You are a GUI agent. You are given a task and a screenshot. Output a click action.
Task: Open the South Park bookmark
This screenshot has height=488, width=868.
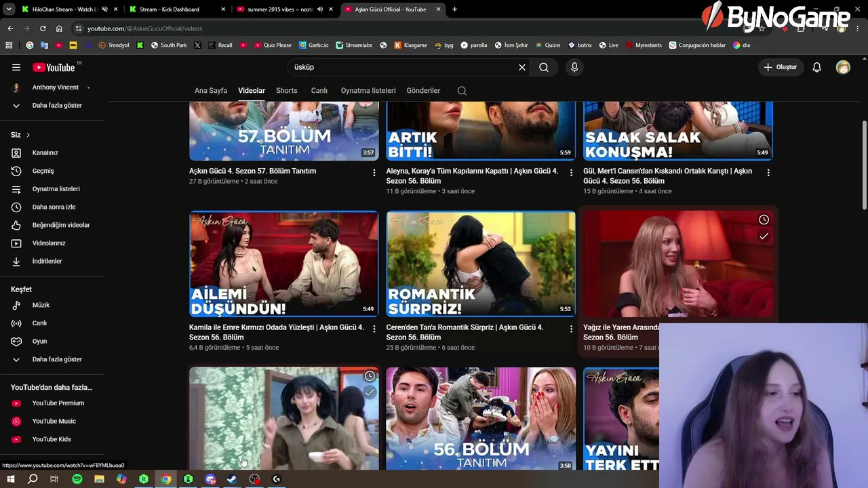click(169, 45)
